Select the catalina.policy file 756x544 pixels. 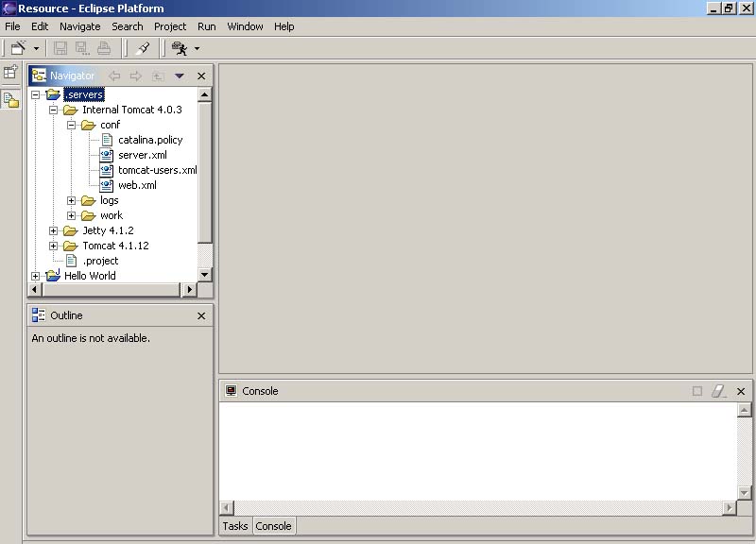[x=150, y=140]
